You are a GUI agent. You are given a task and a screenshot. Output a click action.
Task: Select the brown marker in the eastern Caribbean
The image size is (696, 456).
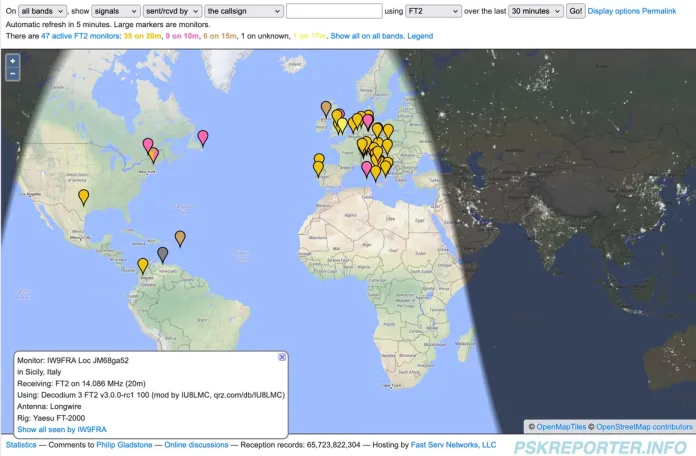180,237
